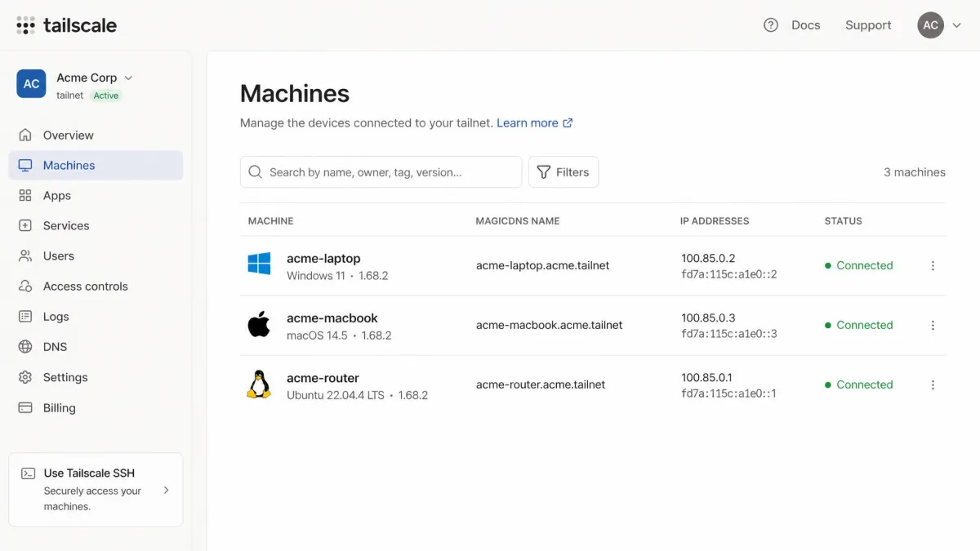Viewport: 980px width, 551px height.
Task: Open acme-router machine details
Action: (x=323, y=378)
